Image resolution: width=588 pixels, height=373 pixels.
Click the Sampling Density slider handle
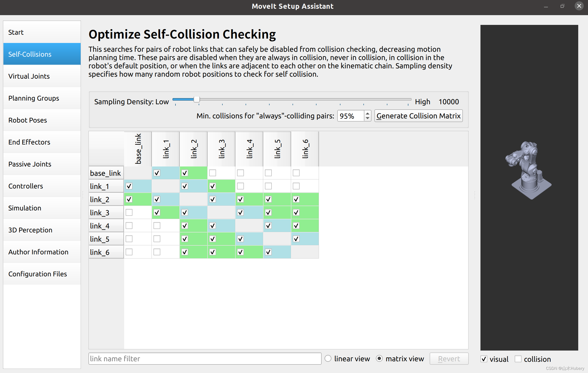point(196,99)
